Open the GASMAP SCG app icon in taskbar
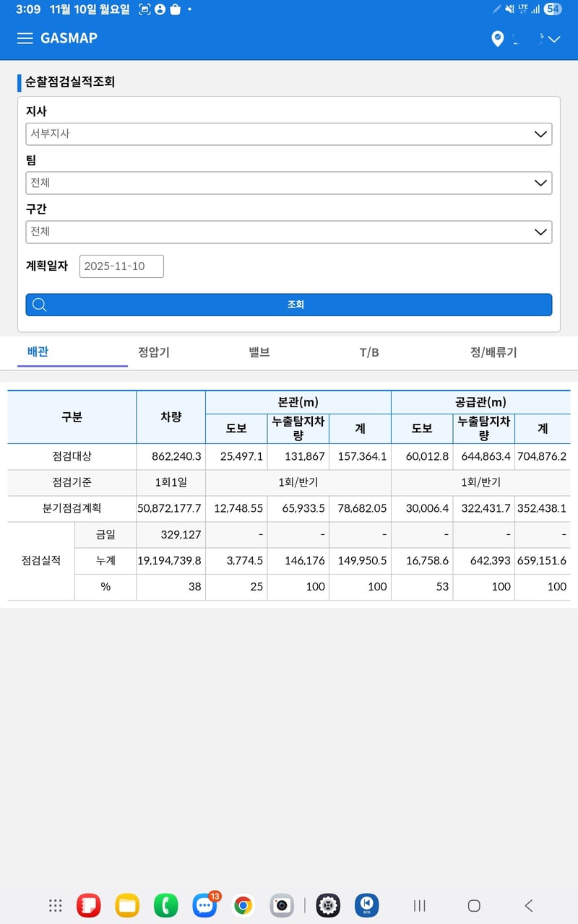This screenshot has height=924, width=578. [367, 905]
